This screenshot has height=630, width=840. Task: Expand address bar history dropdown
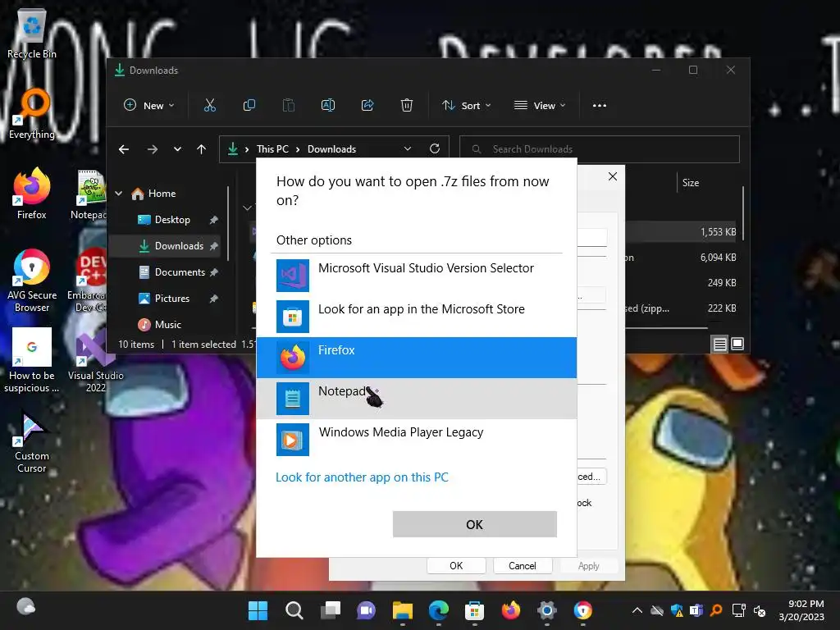click(408, 149)
